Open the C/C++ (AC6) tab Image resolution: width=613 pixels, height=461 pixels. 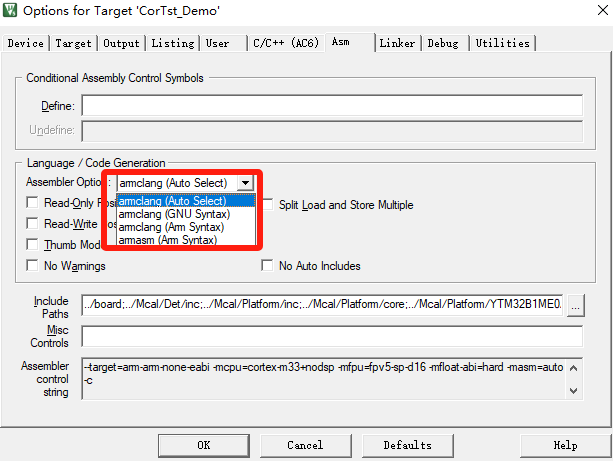[283, 43]
